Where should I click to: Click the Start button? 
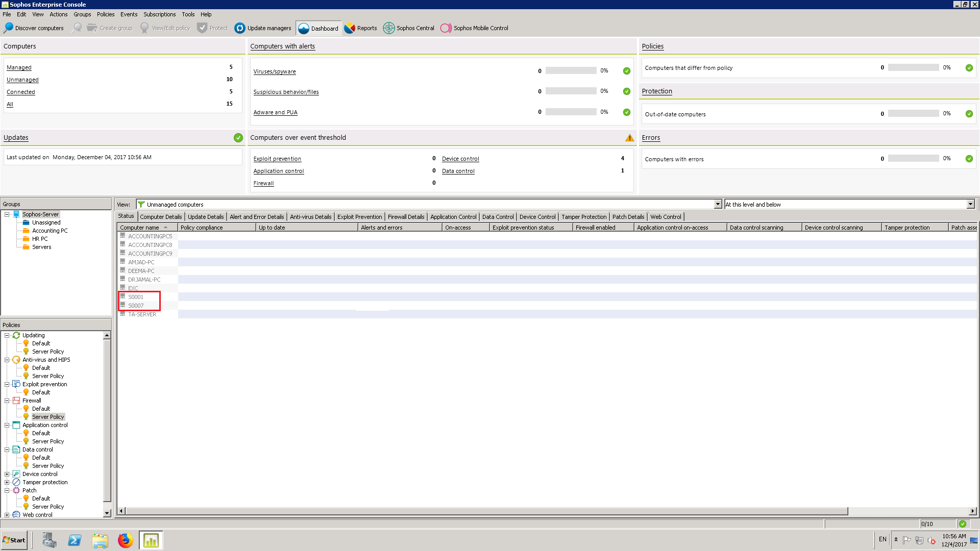(14, 540)
